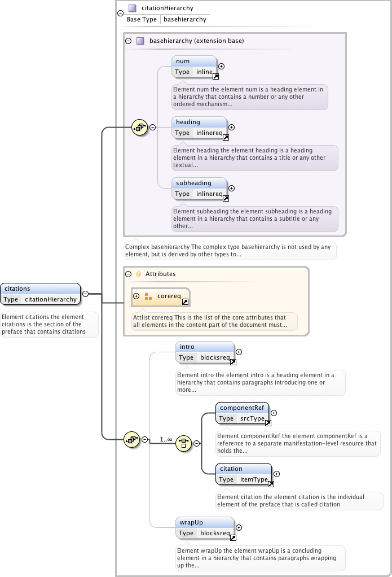392x577 pixels.
Task: Click the 'Element heading the element' description
Action: [x=249, y=158]
